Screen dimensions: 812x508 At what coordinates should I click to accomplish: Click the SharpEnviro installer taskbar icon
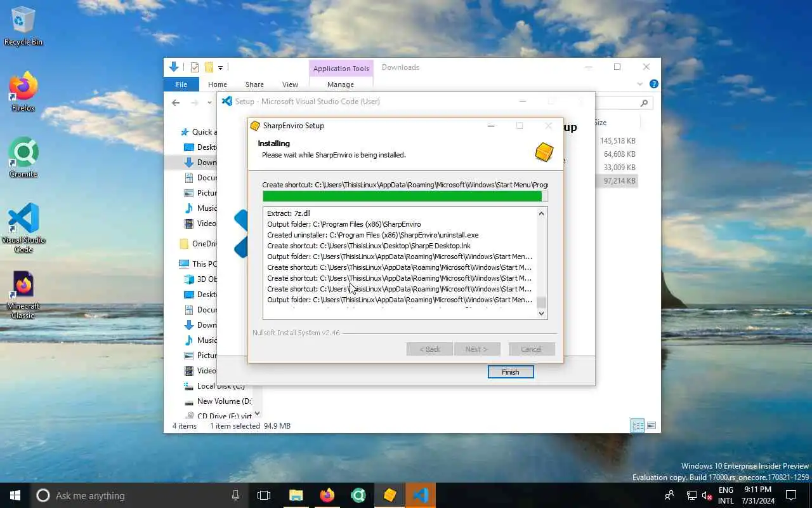tap(390, 495)
